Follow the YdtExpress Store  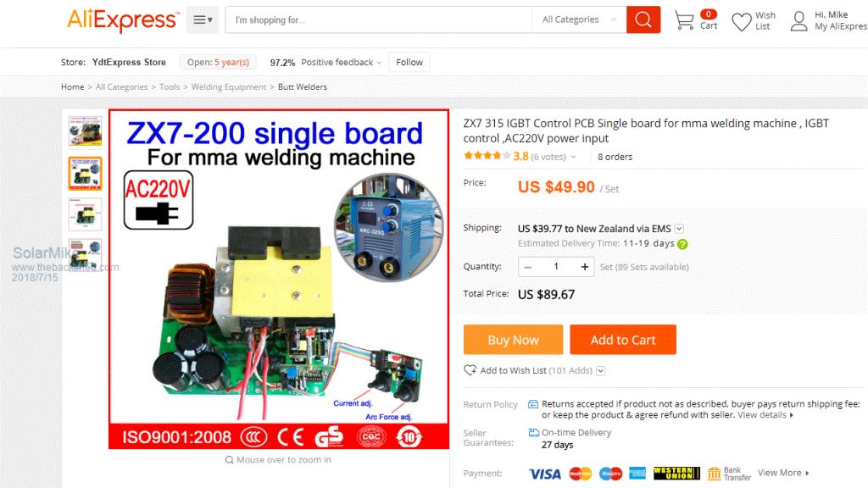click(409, 62)
